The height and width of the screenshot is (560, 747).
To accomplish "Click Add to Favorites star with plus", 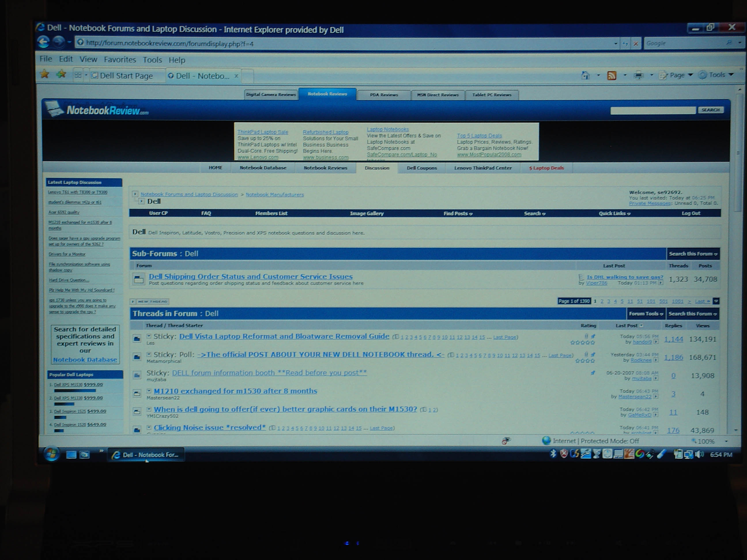I will coord(61,74).
